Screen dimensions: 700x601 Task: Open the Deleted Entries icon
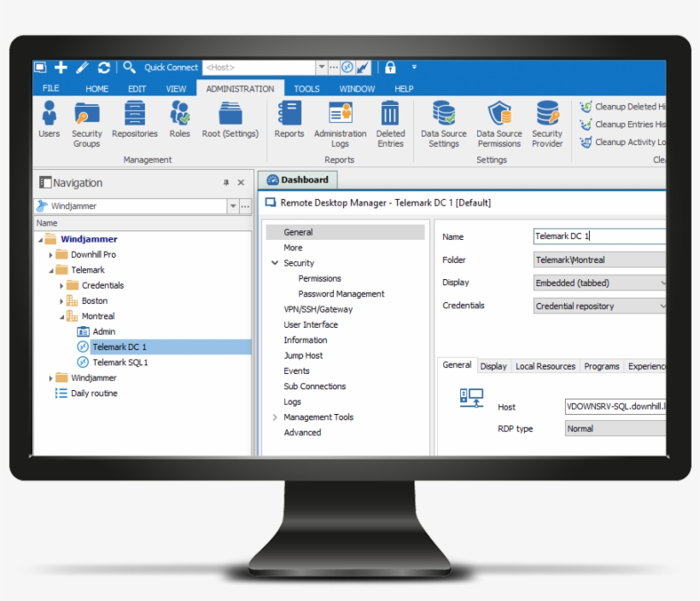[390, 120]
